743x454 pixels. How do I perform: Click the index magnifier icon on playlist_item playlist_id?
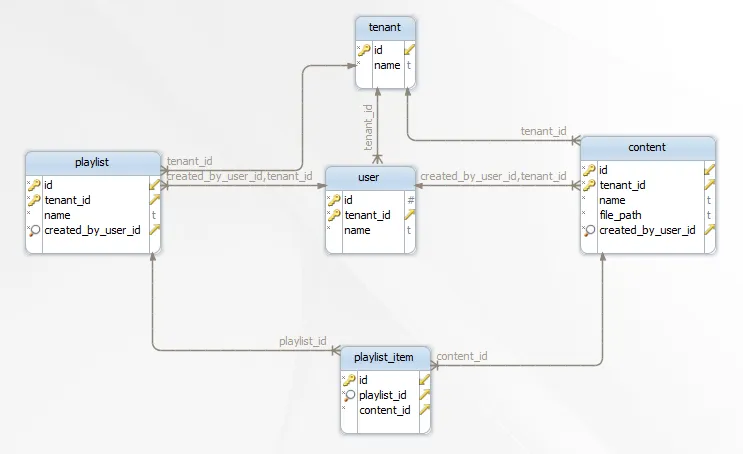[x=349, y=395]
